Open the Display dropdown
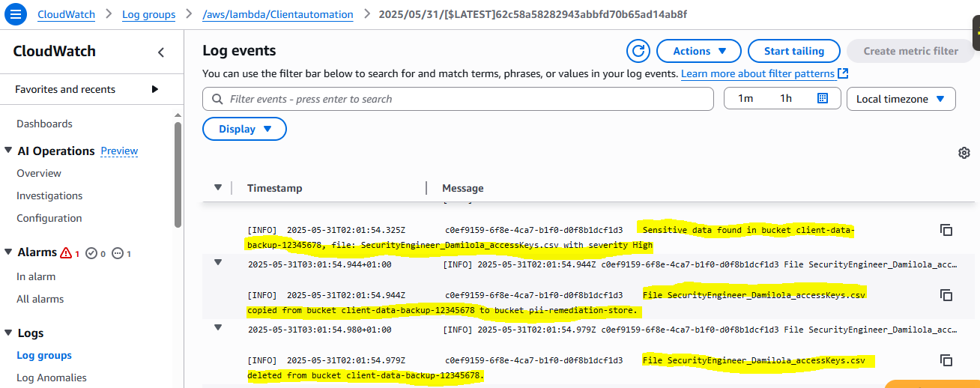Image resolution: width=980 pixels, height=388 pixels. click(x=244, y=129)
